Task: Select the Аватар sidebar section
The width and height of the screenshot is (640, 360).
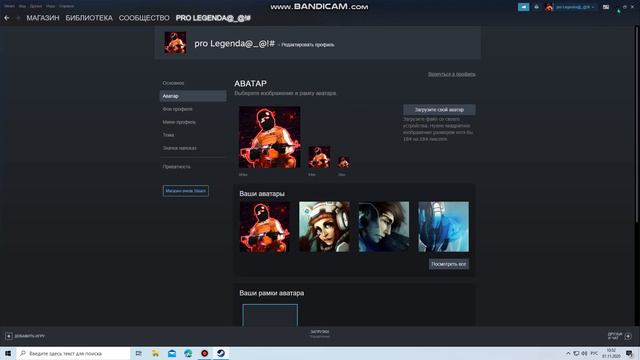Action: (x=193, y=96)
